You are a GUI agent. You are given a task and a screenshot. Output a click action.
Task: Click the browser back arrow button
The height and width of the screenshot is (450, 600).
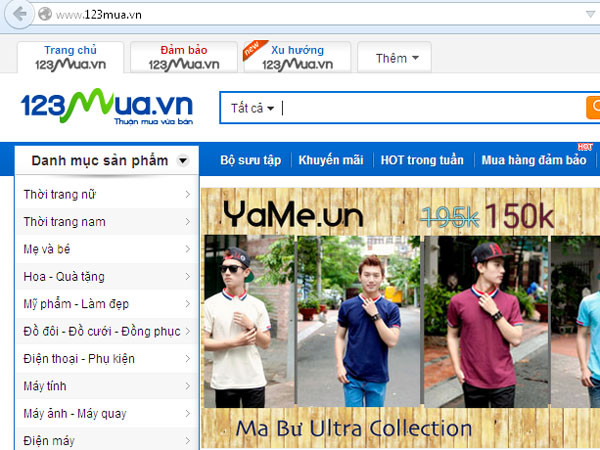[x=19, y=14]
